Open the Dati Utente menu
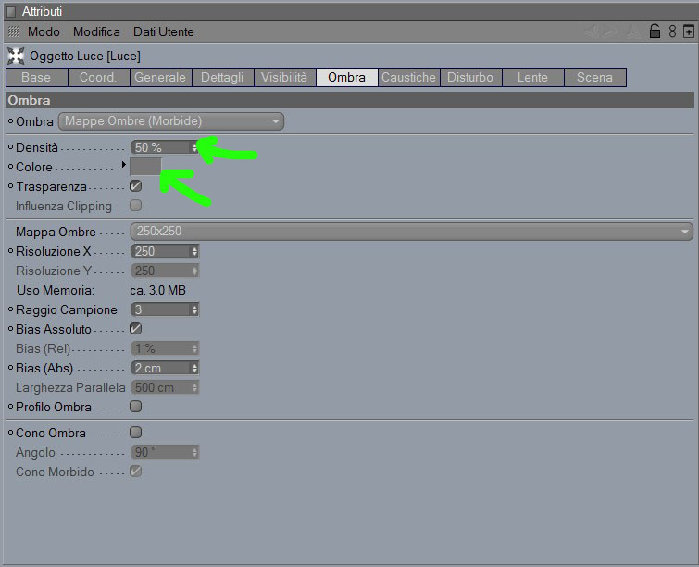Screen dimensions: 699x567 point(163,32)
